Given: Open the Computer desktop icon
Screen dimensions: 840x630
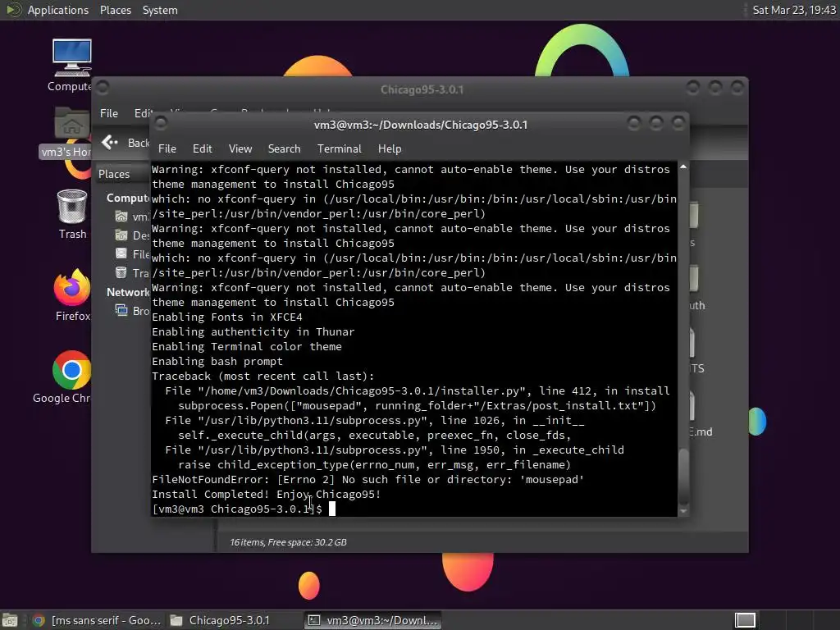Looking at the screenshot, I should click(x=71, y=66).
